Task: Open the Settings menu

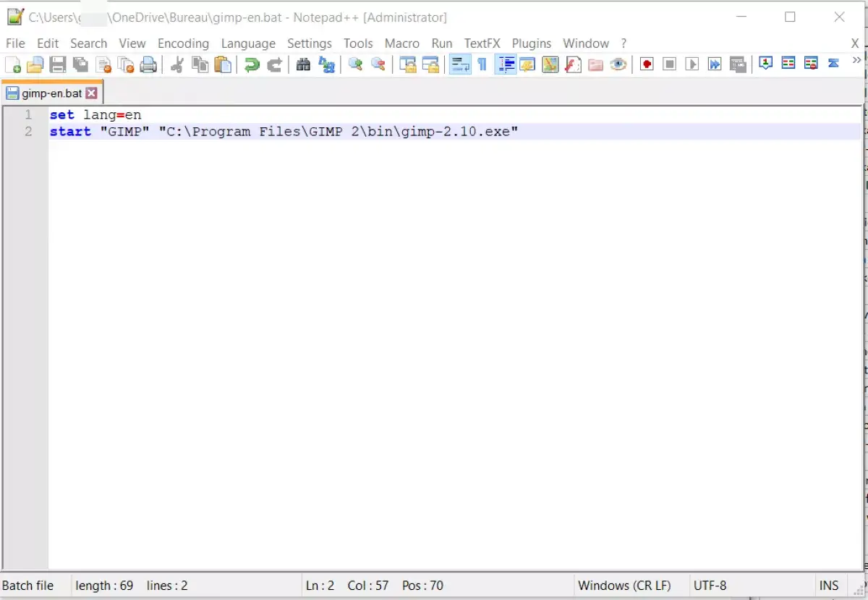Action: (x=310, y=43)
